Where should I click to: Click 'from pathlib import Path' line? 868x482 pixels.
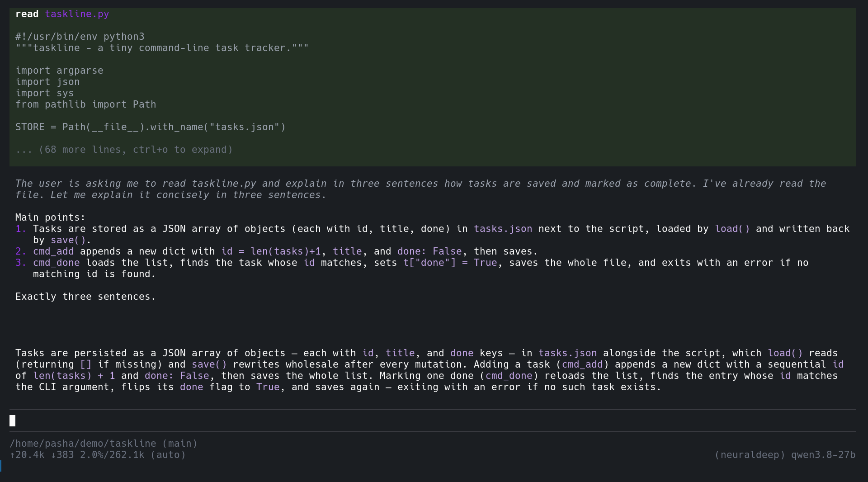pyautogui.click(x=86, y=104)
